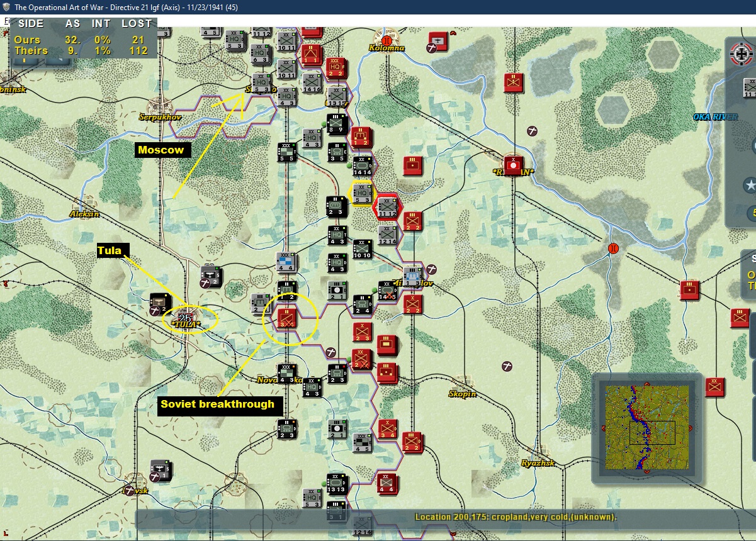Screen dimensions: 756x541
Task: Select the gray XXX corps counter 4-5
Action: pyautogui.click(x=362, y=442)
